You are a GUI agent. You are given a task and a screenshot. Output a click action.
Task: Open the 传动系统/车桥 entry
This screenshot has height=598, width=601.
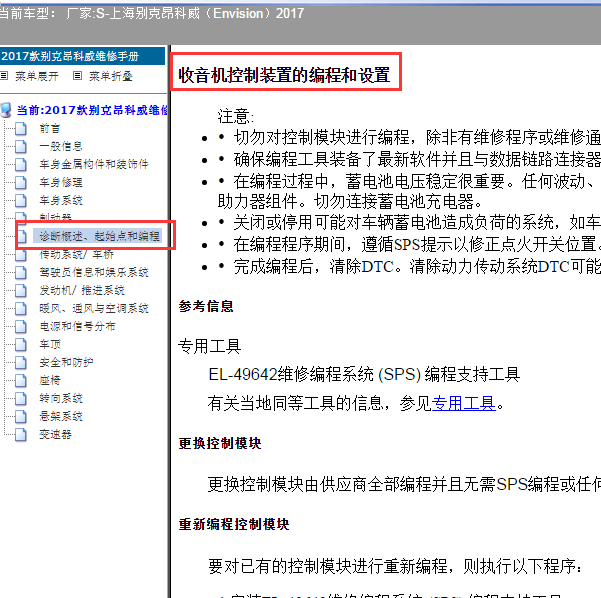tap(76, 255)
